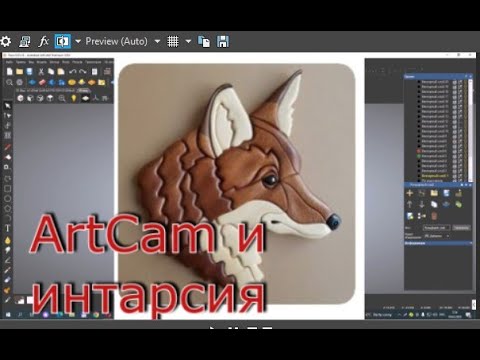Click the scissors cut icon in ArtCam
This screenshot has height=360, width=480.
(41, 71)
